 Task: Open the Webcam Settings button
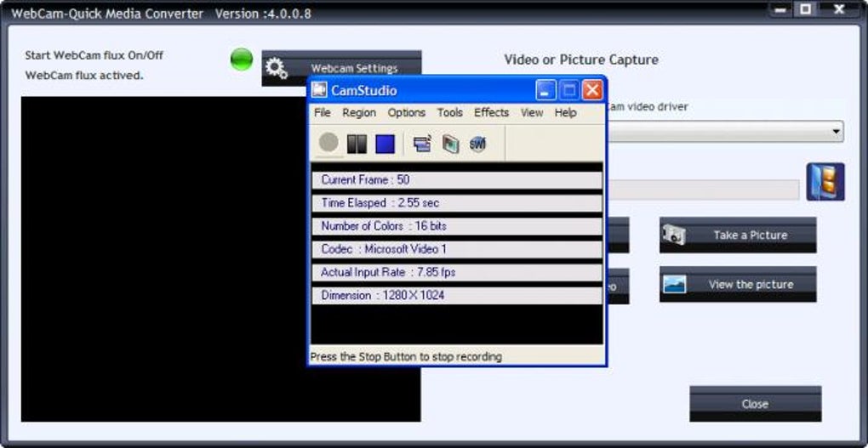[341, 68]
